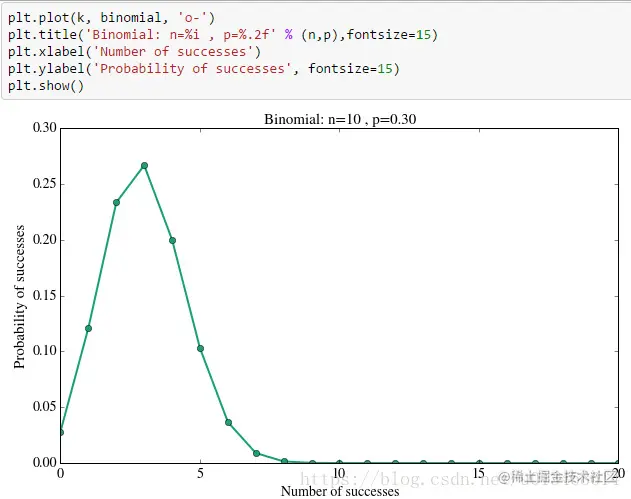The image size is (631, 499).
Task: Click the y-axis label 'Probability of successes'
Action: pos(19,297)
